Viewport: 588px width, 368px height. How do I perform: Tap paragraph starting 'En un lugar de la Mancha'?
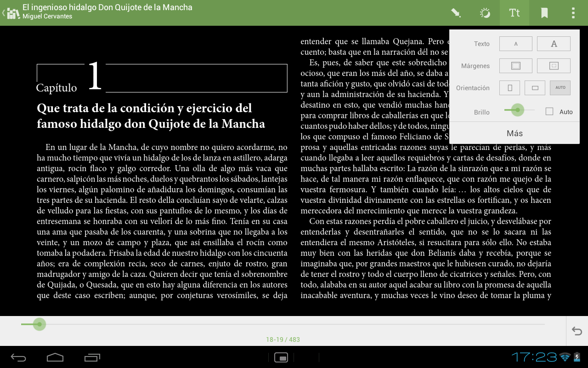(x=162, y=221)
